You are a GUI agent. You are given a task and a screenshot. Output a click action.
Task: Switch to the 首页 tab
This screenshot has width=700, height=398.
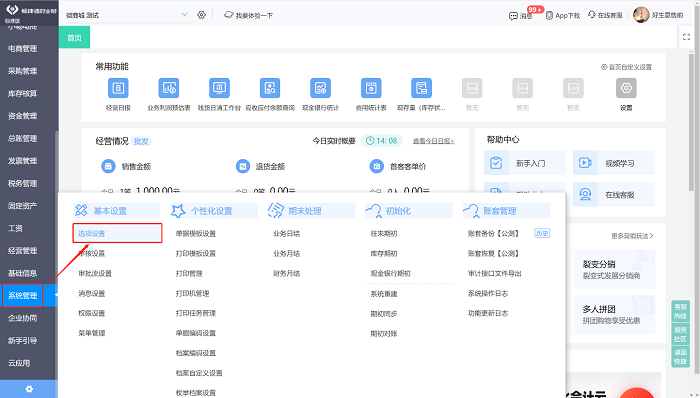pyautogui.click(x=75, y=37)
